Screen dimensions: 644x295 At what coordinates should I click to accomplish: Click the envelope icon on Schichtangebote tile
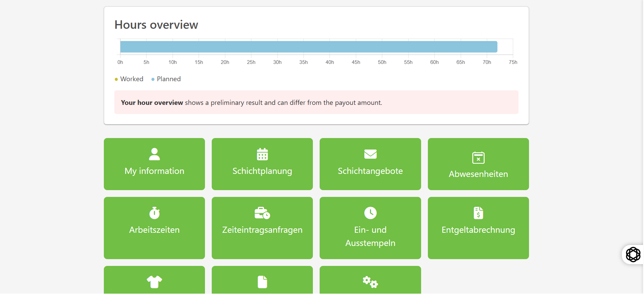tap(370, 154)
